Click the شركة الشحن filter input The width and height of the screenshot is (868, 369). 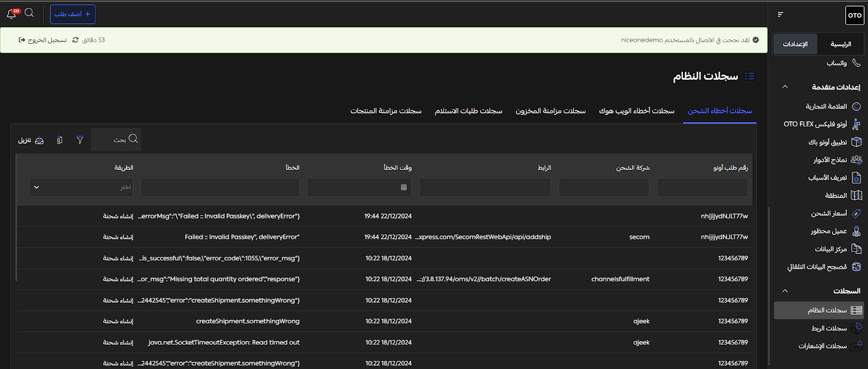(x=604, y=187)
